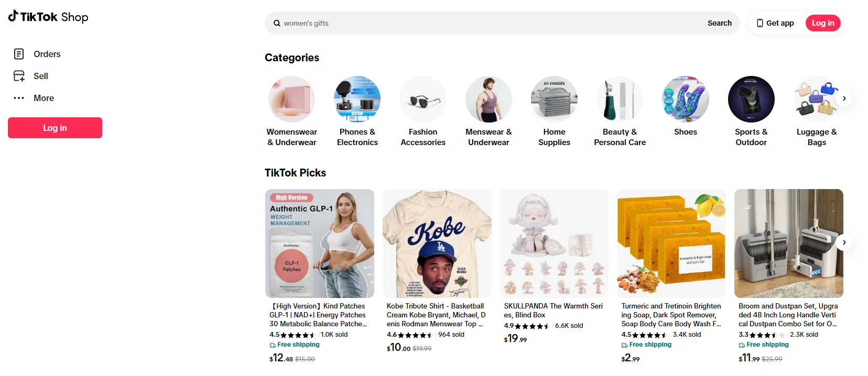Open the Beauty & Personal Care category

tap(620, 99)
